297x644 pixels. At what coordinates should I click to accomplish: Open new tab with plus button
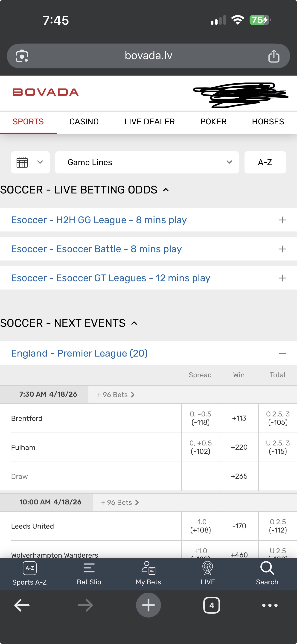tap(148, 605)
